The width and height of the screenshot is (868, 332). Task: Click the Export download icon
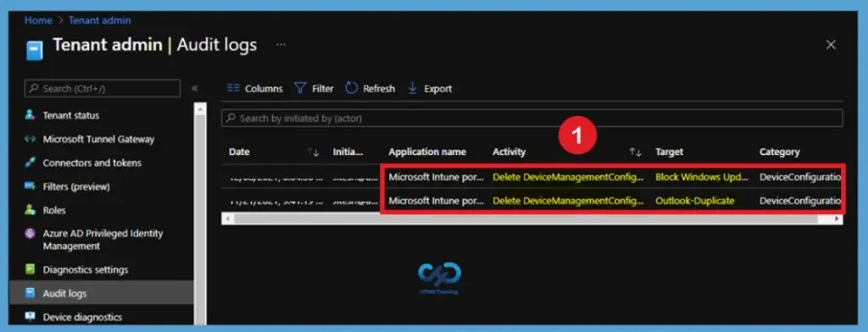pyautogui.click(x=413, y=88)
